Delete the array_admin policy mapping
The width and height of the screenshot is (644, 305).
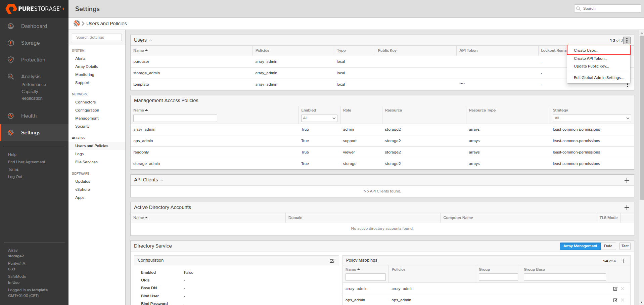[623, 289]
